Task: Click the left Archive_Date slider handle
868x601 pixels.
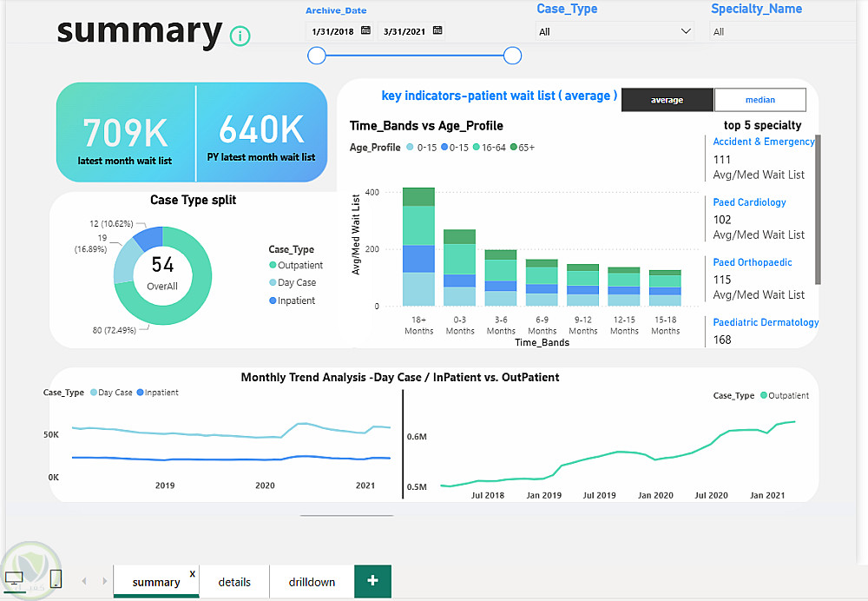Action: 317,56
